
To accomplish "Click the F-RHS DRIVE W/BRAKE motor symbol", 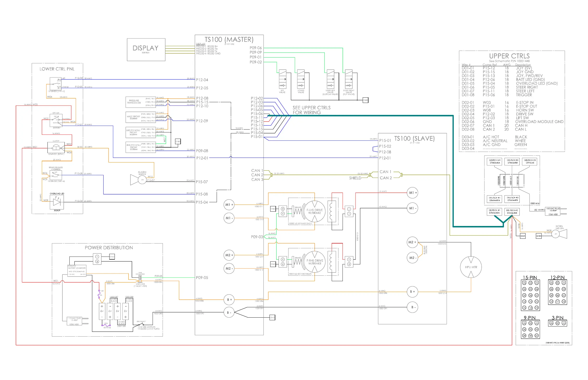I will [x=314, y=262].
